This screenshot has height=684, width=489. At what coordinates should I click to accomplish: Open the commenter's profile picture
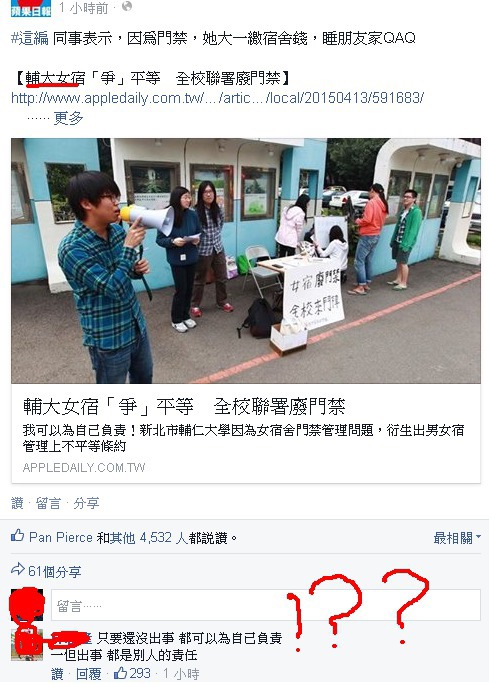(x=27, y=645)
